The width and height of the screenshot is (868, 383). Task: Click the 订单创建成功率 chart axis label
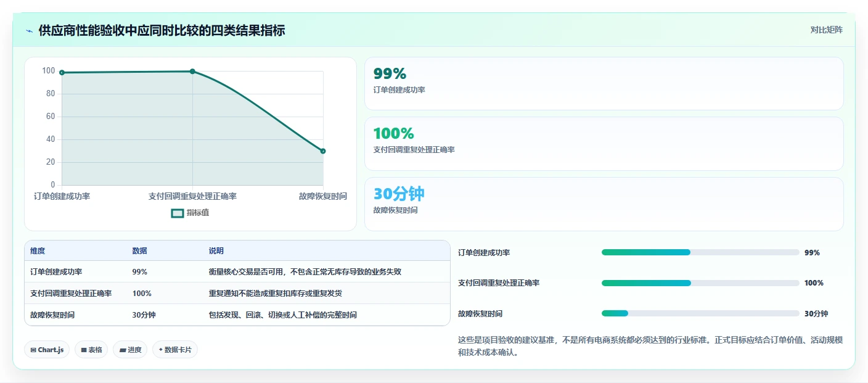coord(62,196)
